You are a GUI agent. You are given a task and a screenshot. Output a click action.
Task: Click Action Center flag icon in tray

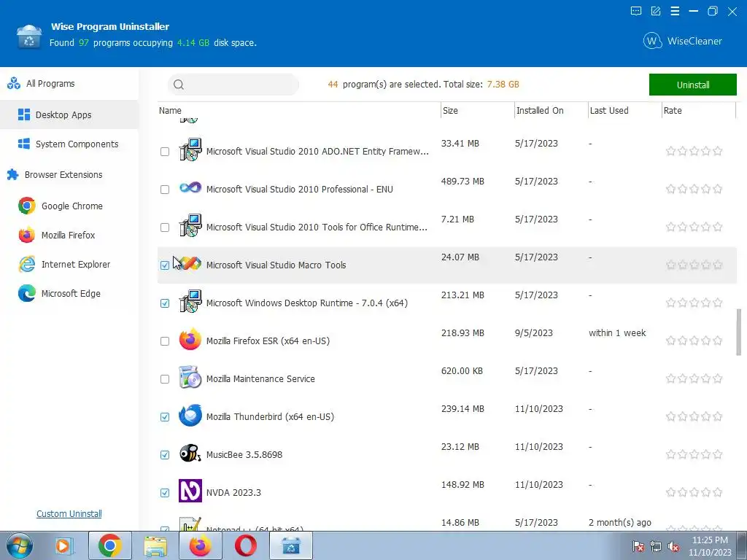click(638, 547)
